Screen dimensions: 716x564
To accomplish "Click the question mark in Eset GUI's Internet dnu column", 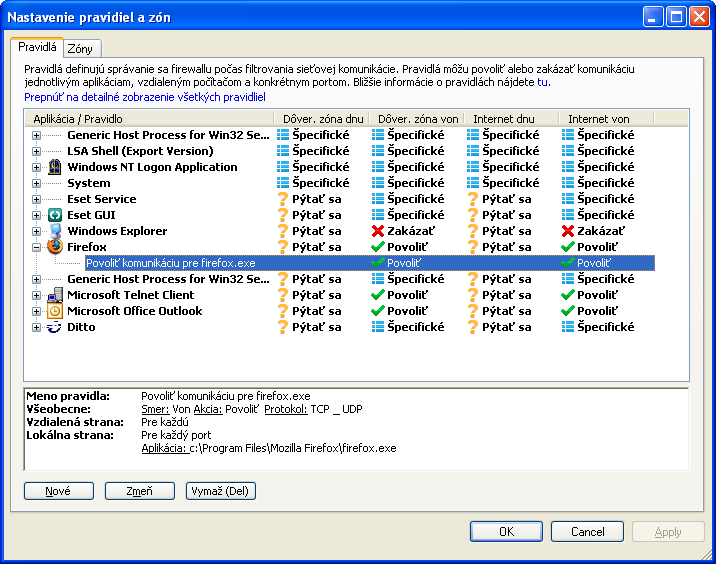I will (473, 215).
